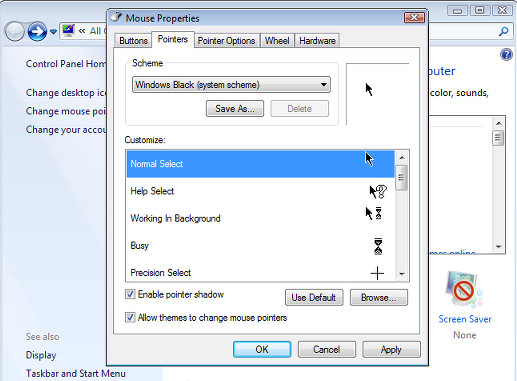Toggle Allow themes to change mouse pointers
Viewport: 517px width, 381px height.
(130, 317)
